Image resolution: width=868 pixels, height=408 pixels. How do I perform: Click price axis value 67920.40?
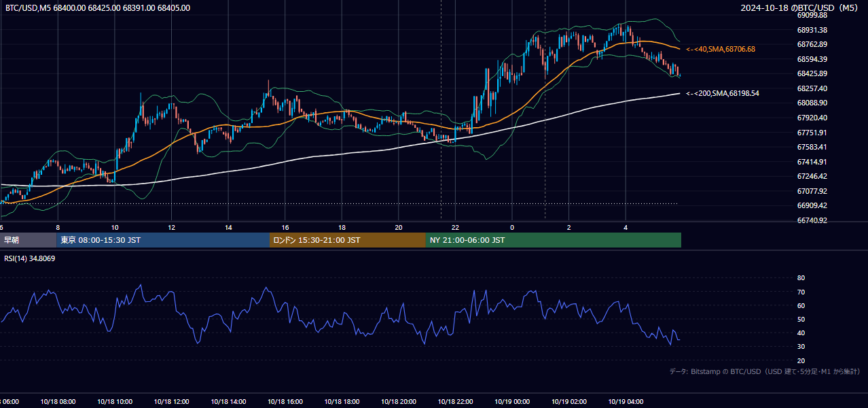812,118
